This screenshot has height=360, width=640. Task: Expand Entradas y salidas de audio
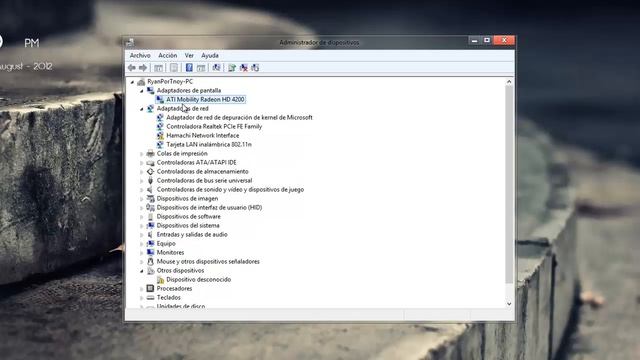pos(142,235)
